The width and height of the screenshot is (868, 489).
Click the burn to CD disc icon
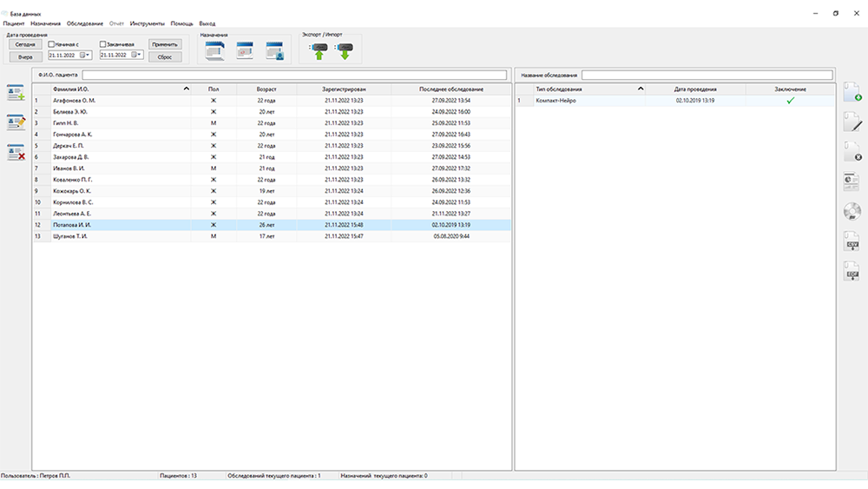(852, 211)
